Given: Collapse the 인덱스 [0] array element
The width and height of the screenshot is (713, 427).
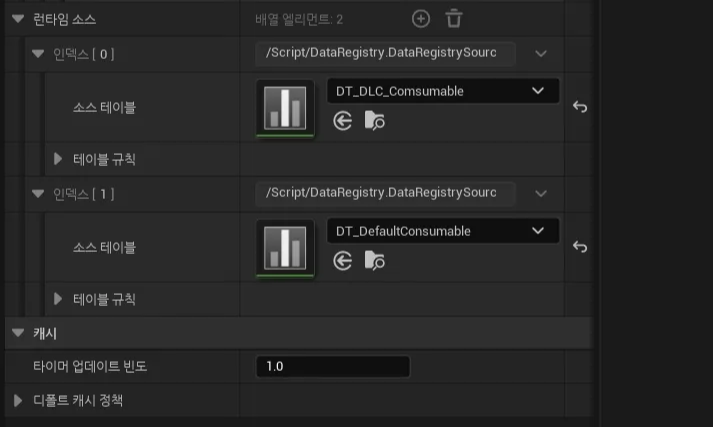Looking at the screenshot, I should 38,54.
